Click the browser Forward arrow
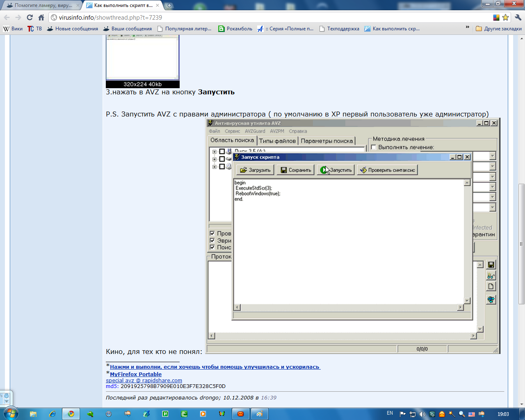This screenshot has width=525, height=420. click(18, 17)
